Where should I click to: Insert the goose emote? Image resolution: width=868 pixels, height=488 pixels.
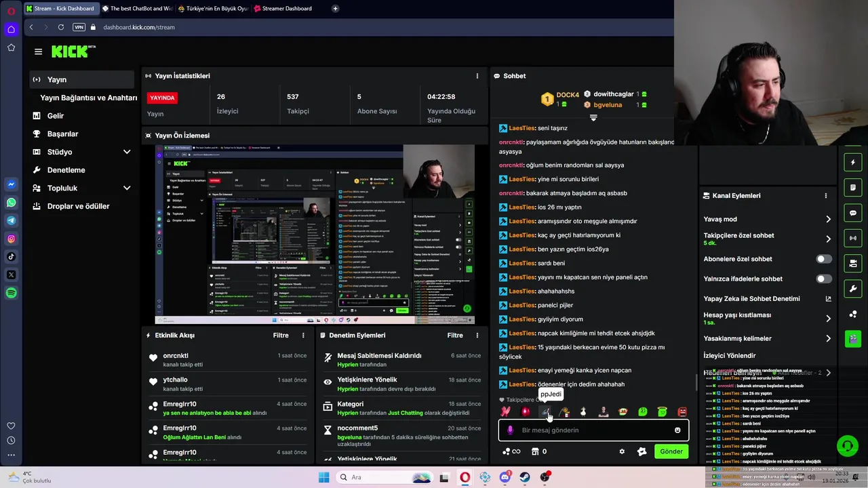click(x=583, y=411)
